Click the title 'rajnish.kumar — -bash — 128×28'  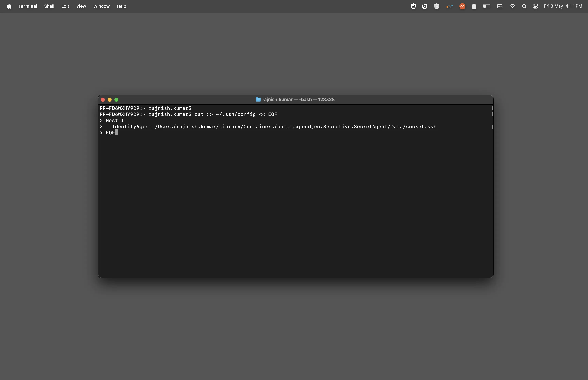[x=298, y=100]
